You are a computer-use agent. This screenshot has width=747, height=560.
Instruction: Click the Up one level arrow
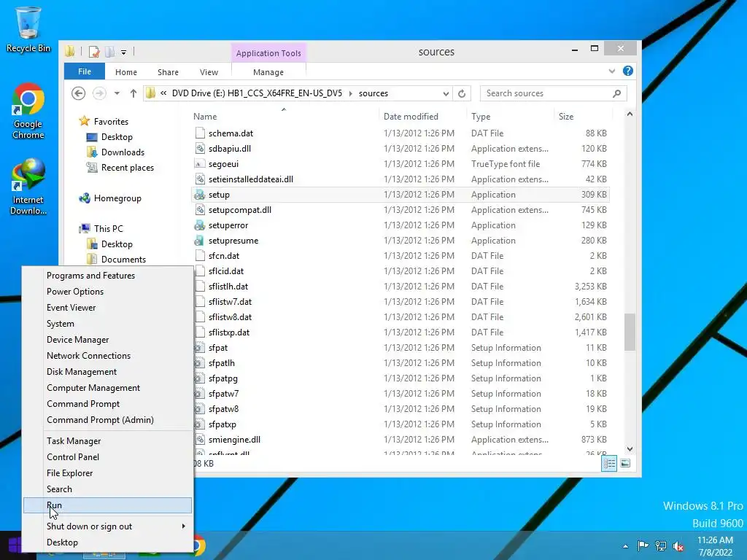click(133, 93)
